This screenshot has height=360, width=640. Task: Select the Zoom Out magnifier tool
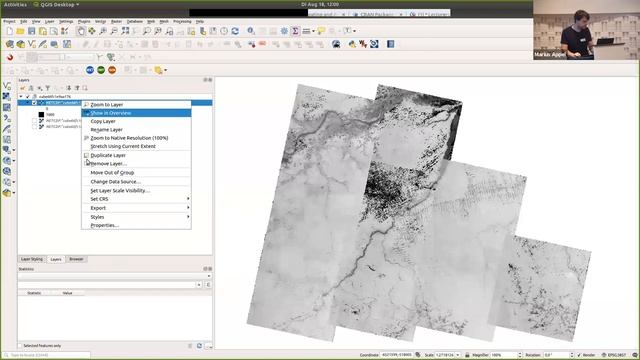tap(114, 31)
